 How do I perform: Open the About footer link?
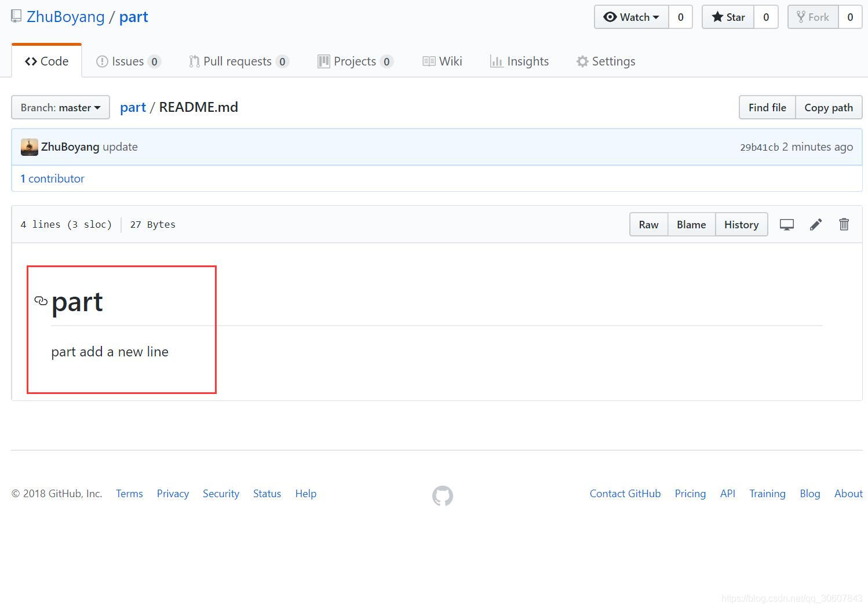848,494
